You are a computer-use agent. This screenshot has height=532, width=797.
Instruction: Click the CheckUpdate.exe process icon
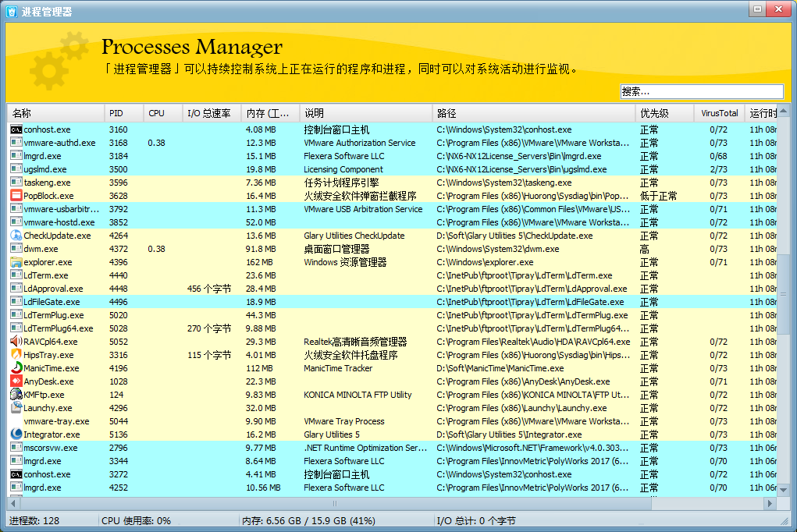tap(16, 236)
